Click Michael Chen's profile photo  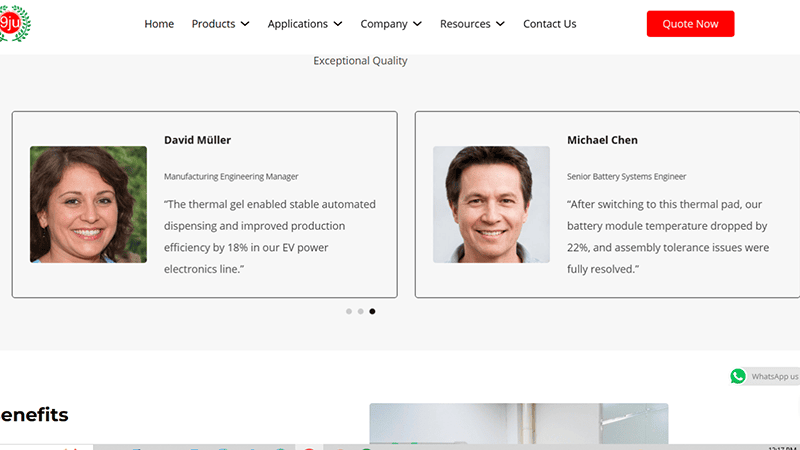491,205
